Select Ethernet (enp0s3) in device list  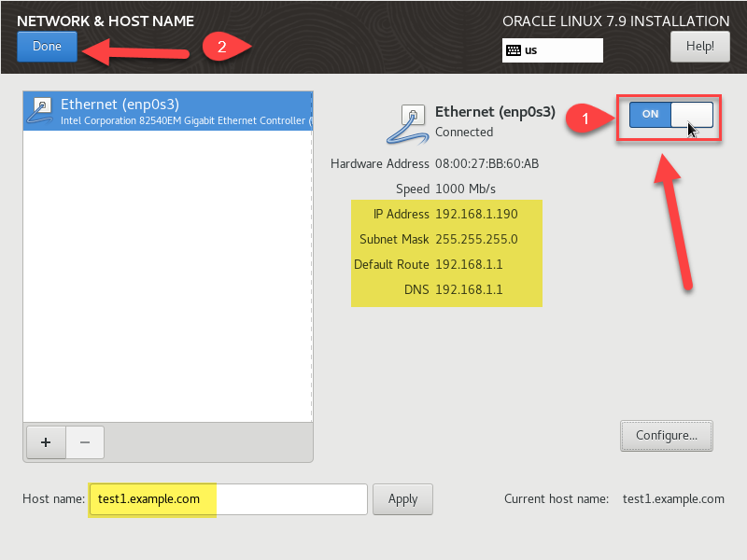point(168,110)
